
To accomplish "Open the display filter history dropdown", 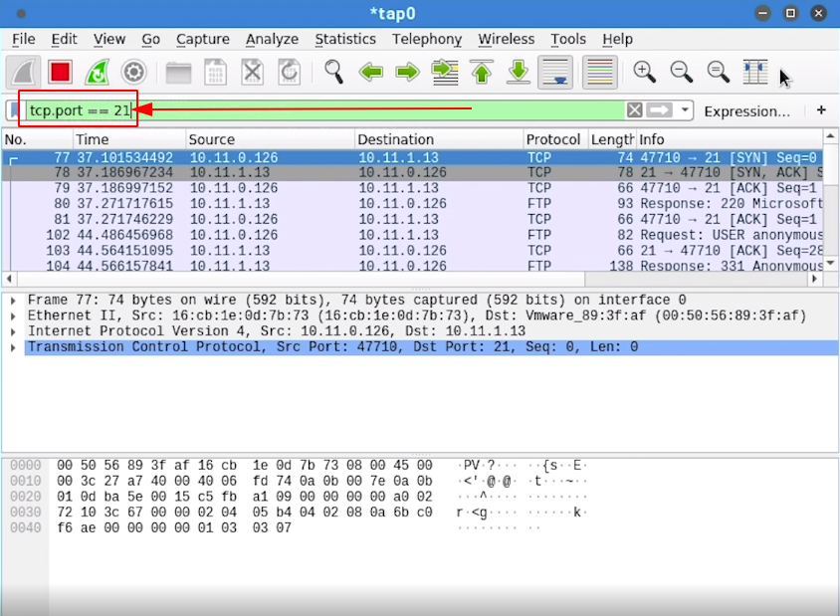I will click(x=686, y=110).
